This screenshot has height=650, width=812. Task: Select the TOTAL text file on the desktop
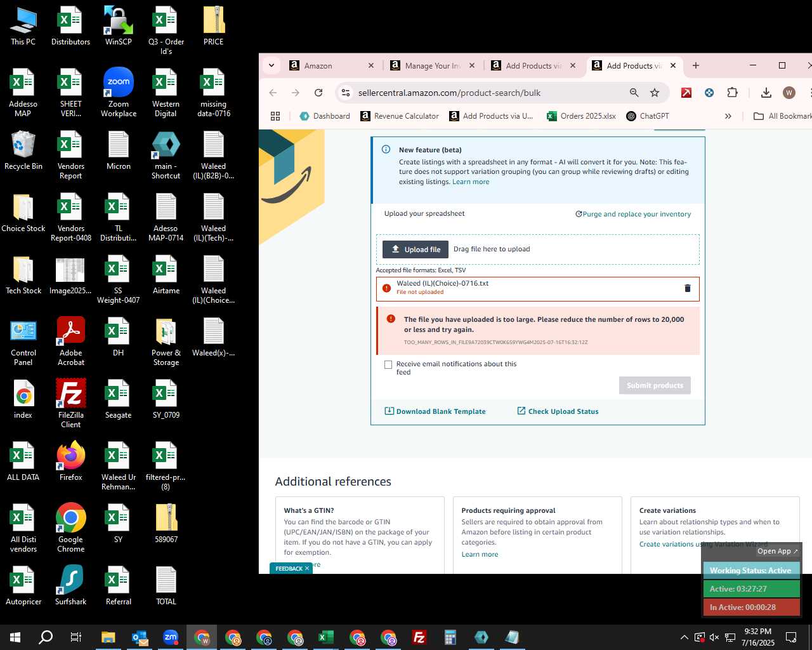166,585
